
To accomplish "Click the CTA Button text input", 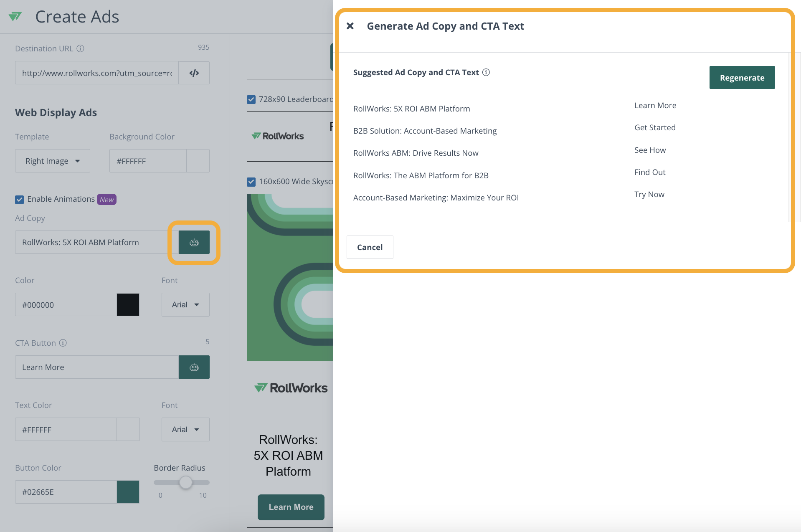I will 97,367.
